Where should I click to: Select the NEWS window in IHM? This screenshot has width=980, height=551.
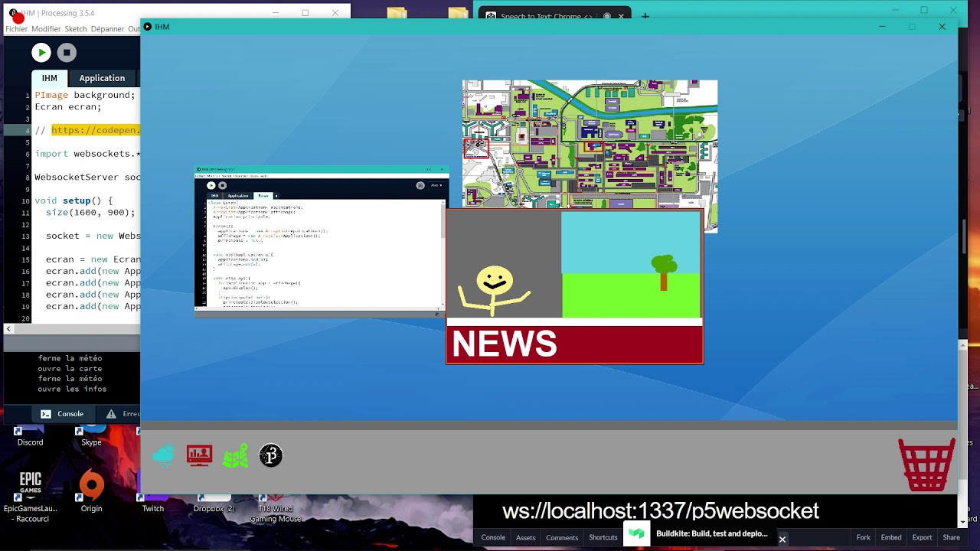(574, 286)
